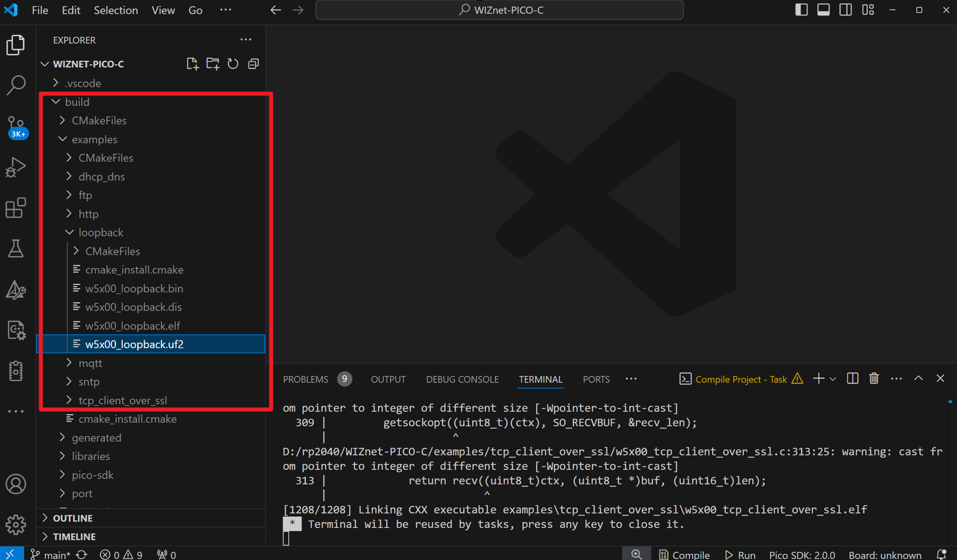The image size is (957, 560).
Task: Open Explorer views and more actions menu
Action: (246, 40)
